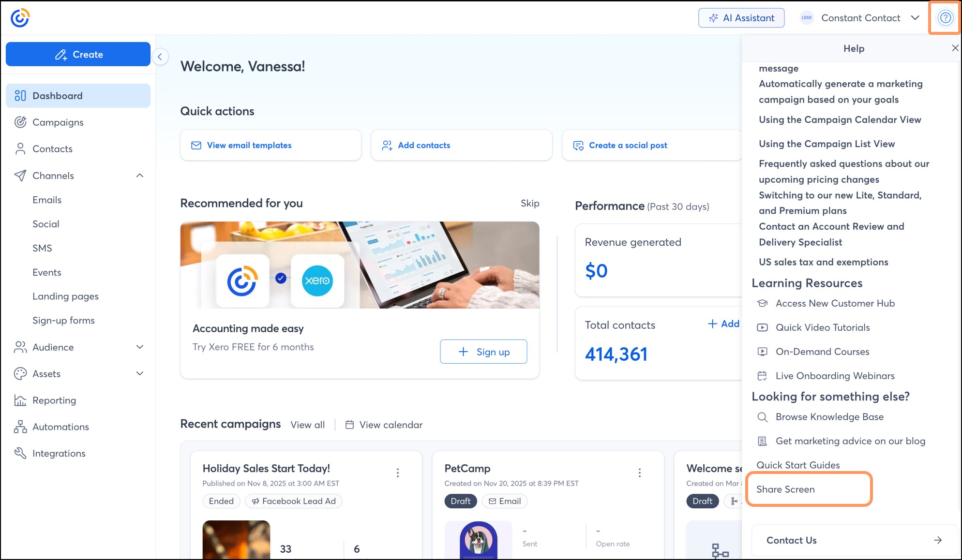This screenshot has height=560, width=962.
Task: Open the Help question mark icon
Action: point(945,18)
